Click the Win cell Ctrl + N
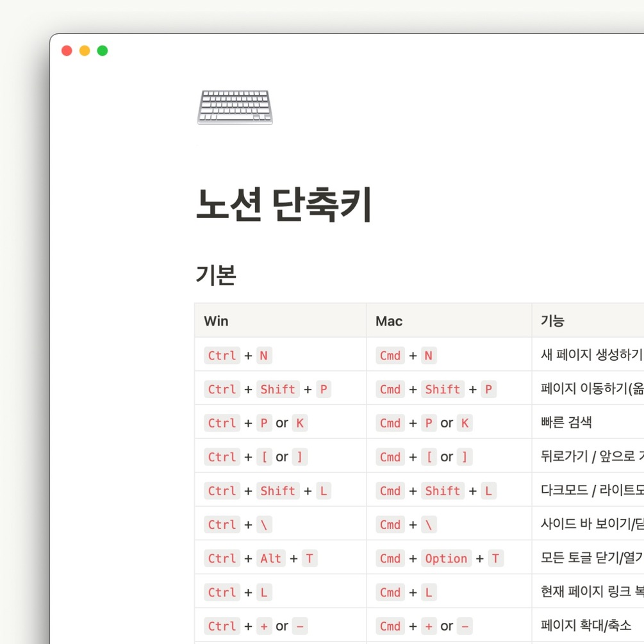644x644 pixels. 281,355
